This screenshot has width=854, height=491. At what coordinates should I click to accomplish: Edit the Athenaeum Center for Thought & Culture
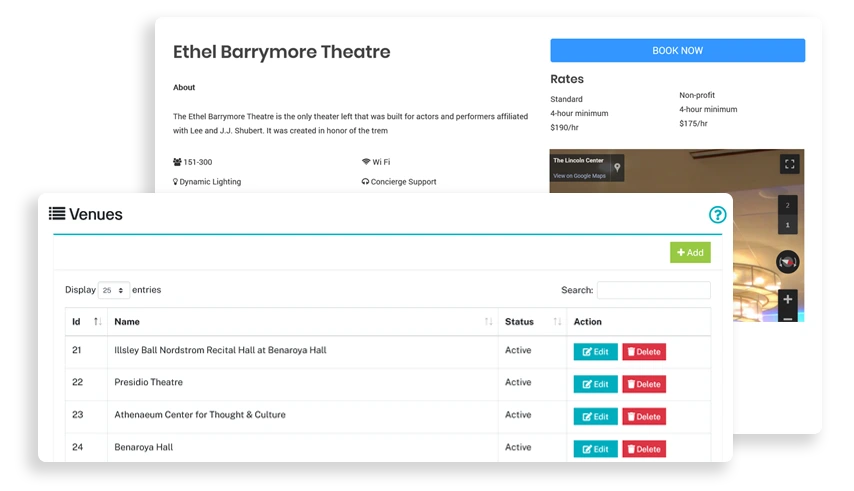click(595, 417)
